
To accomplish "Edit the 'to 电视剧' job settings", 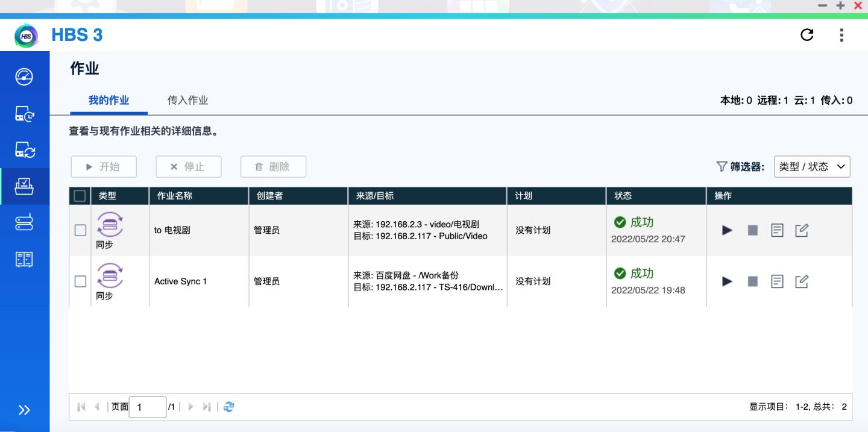I will (802, 230).
